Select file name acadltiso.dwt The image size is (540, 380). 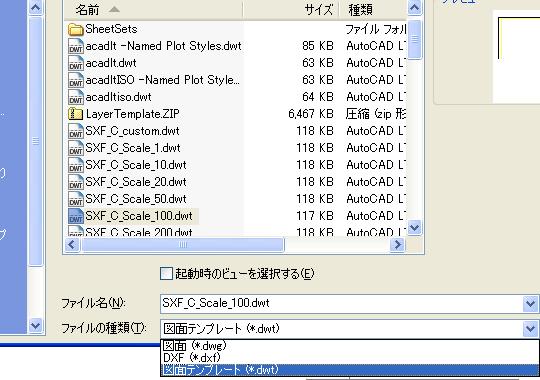118,97
